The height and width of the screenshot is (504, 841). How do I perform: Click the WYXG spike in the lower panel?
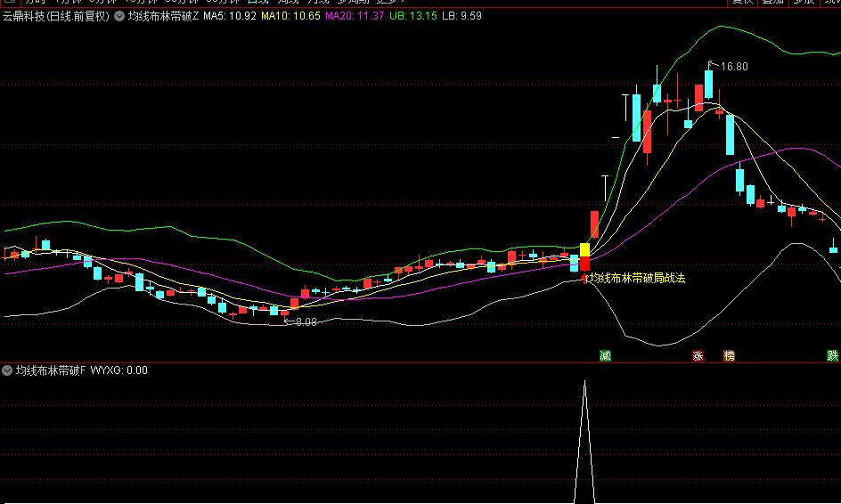[584, 443]
